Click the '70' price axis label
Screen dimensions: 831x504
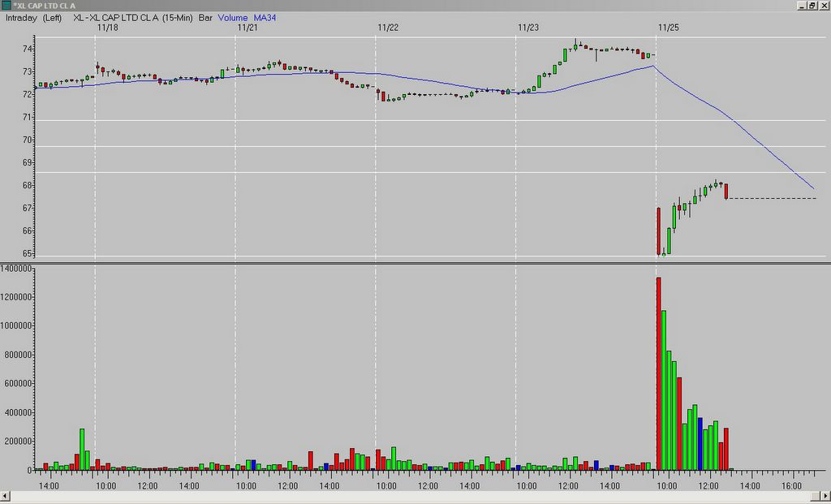[x=27, y=140]
